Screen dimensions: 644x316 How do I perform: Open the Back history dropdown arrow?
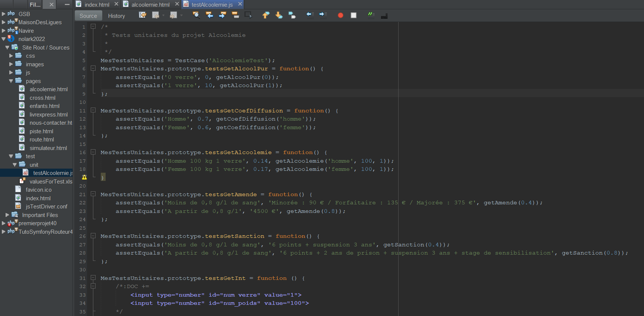click(163, 15)
